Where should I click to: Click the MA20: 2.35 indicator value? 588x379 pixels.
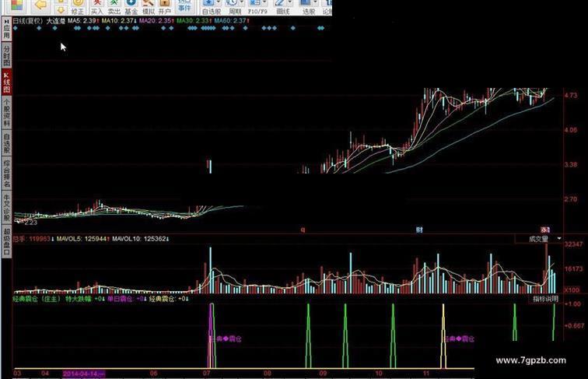click(x=156, y=21)
